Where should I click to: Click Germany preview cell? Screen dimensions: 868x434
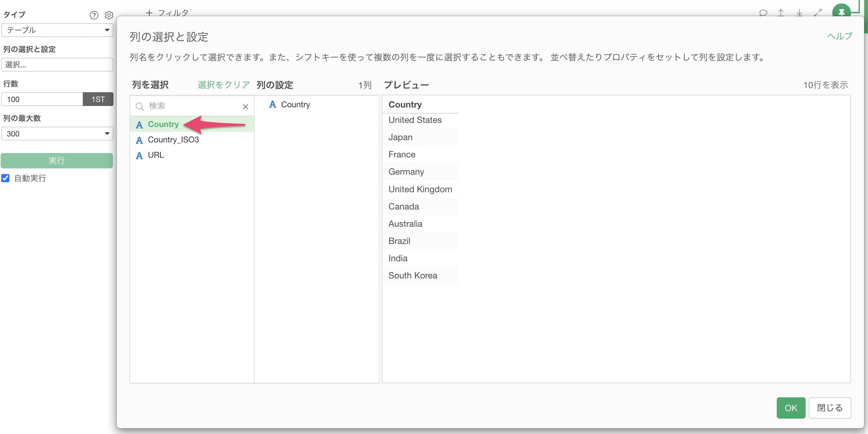click(x=421, y=172)
